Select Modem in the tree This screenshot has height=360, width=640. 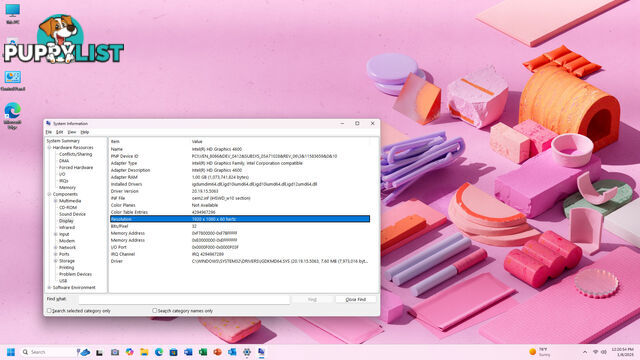click(67, 241)
